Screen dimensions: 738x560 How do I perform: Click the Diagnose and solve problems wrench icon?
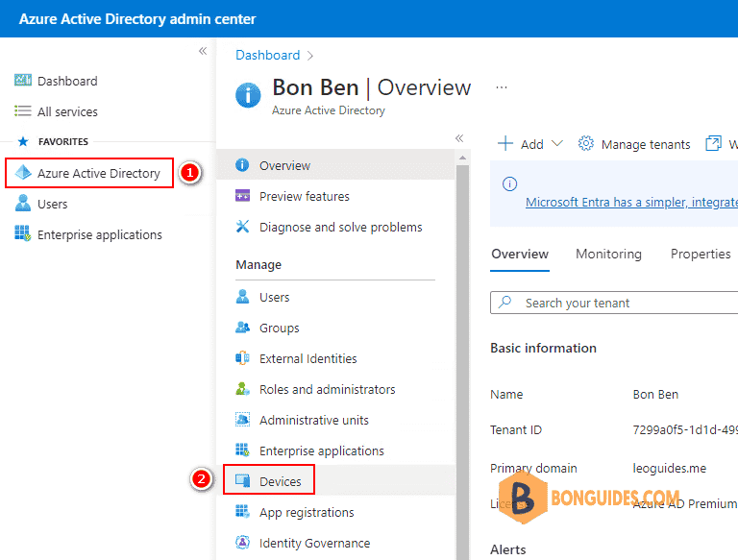click(242, 227)
